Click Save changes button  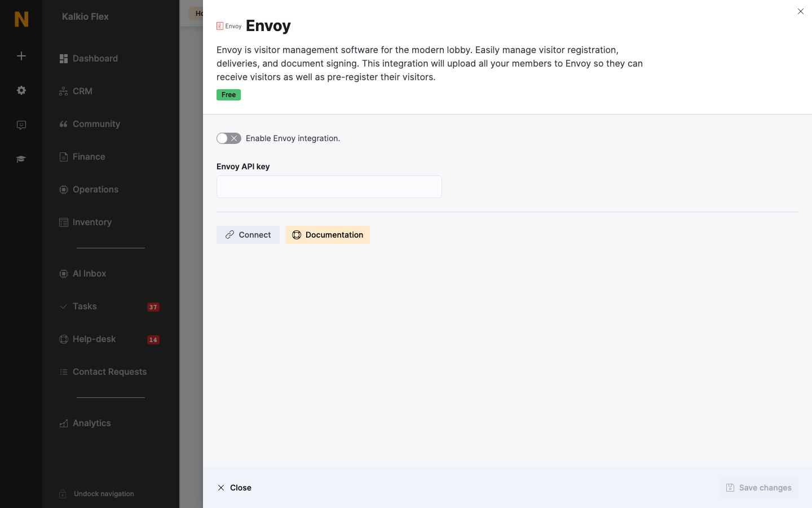(758, 488)
